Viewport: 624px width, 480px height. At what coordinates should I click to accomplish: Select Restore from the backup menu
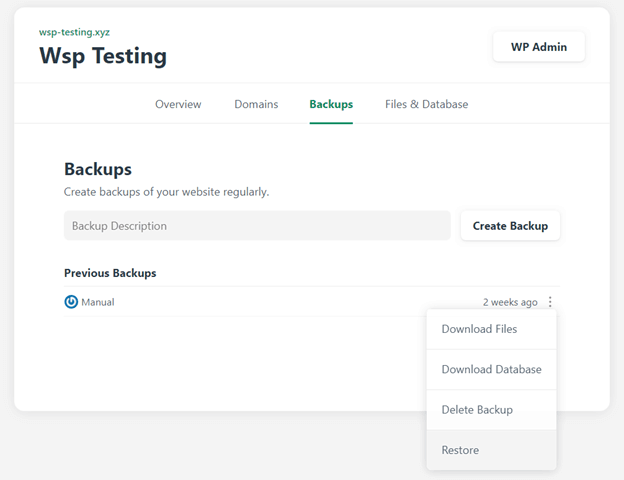(x=491, y=450)
